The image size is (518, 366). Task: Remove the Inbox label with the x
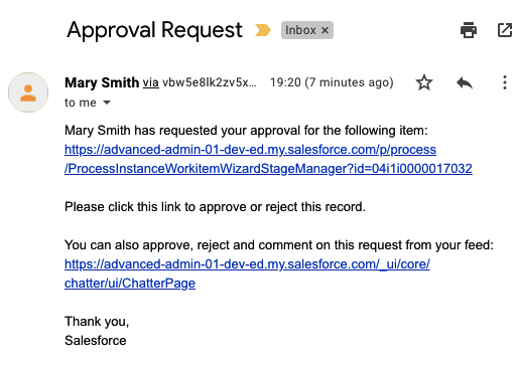point(325,30)
